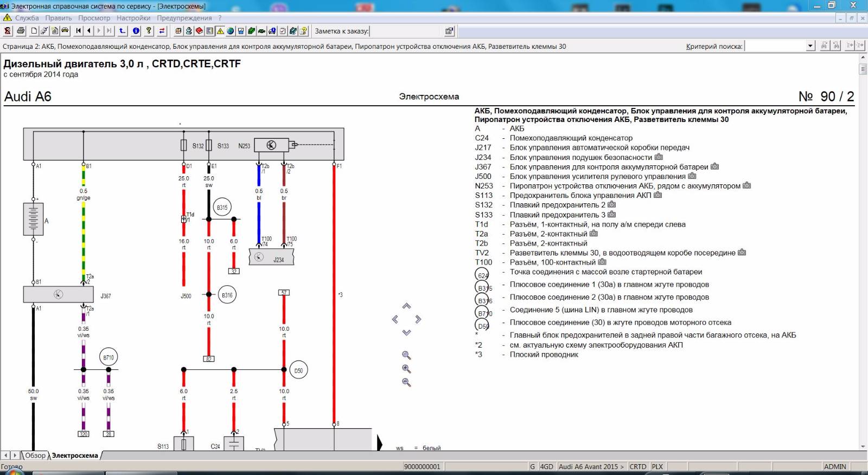Switch to the Обзор tab
Viewport: 868px width, 475px height.
pos(35,455)
